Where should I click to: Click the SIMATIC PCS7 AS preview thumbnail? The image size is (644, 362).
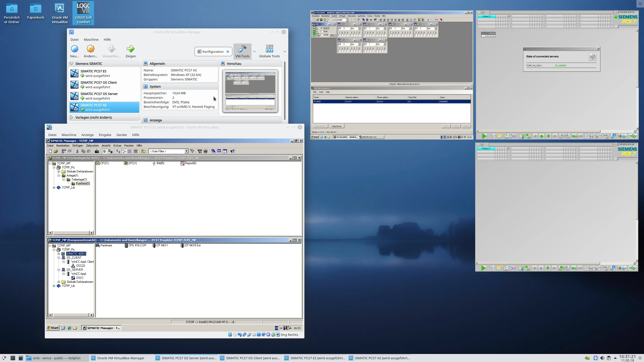point(250,91)
